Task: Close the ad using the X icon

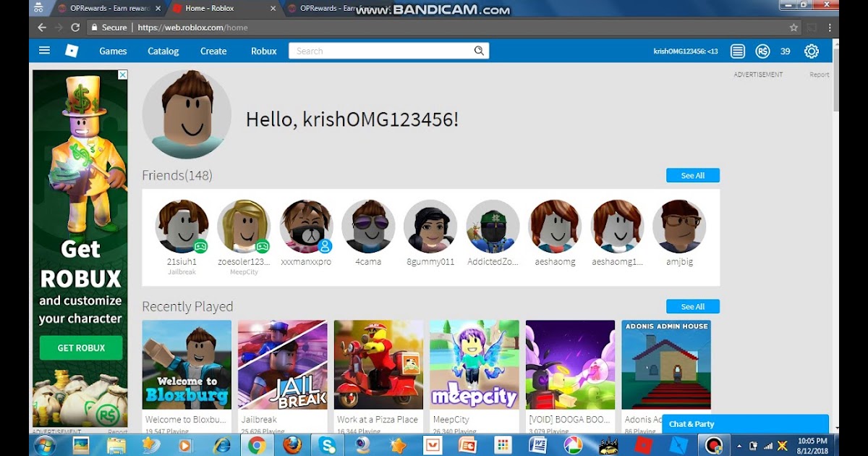Action: (x=123, y=75)
